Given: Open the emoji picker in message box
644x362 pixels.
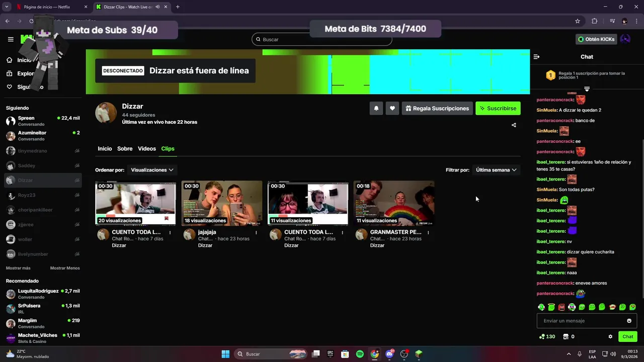Looking at the screenshot, I should (x=629, y=321).
